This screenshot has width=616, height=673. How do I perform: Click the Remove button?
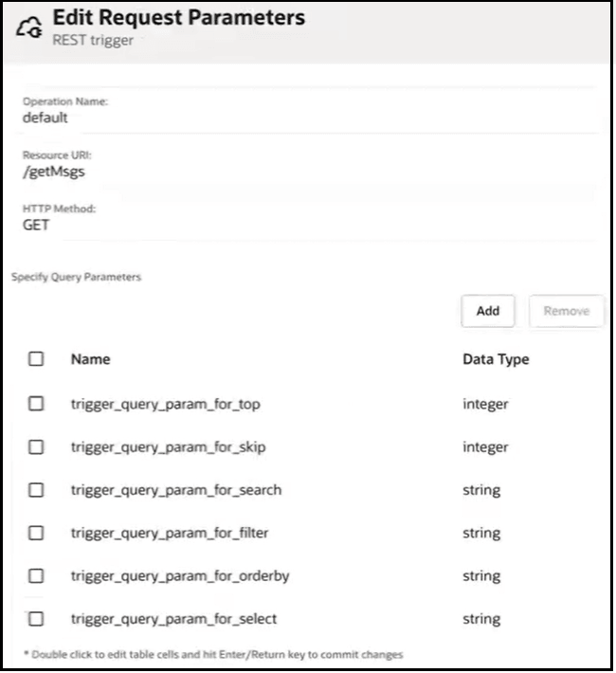pyautogui.click(x=567, y=311)
